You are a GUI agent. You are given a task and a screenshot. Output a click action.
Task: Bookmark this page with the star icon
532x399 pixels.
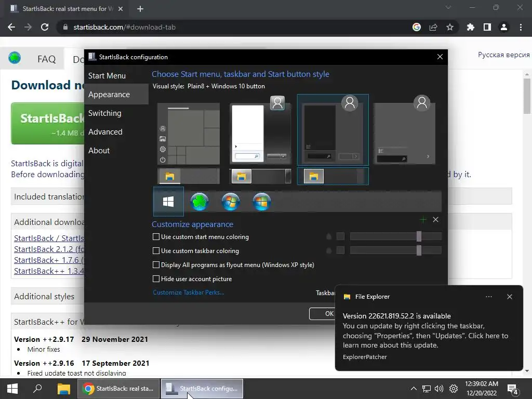coord(450,27)
